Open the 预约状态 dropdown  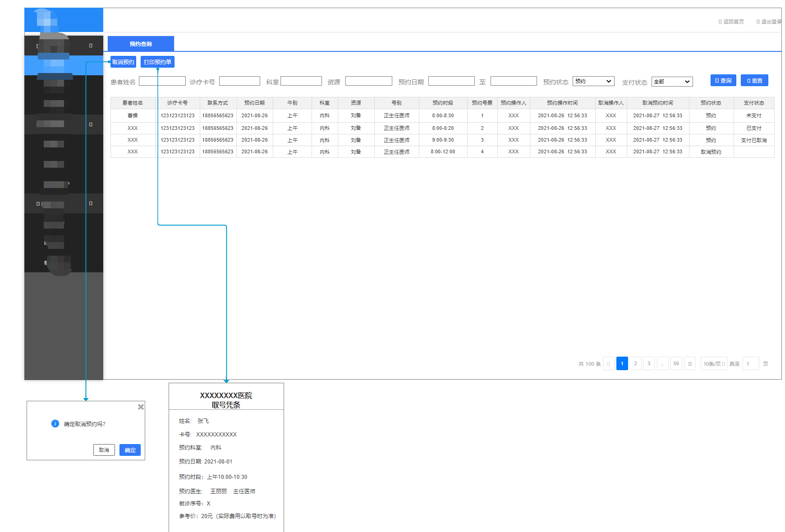tap(593, 82)
